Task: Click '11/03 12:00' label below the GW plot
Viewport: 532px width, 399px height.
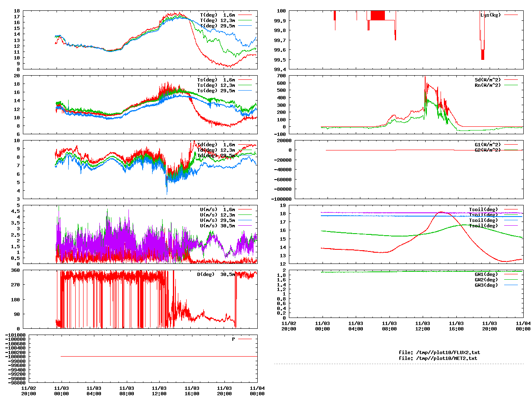Action: coord(423,326)
